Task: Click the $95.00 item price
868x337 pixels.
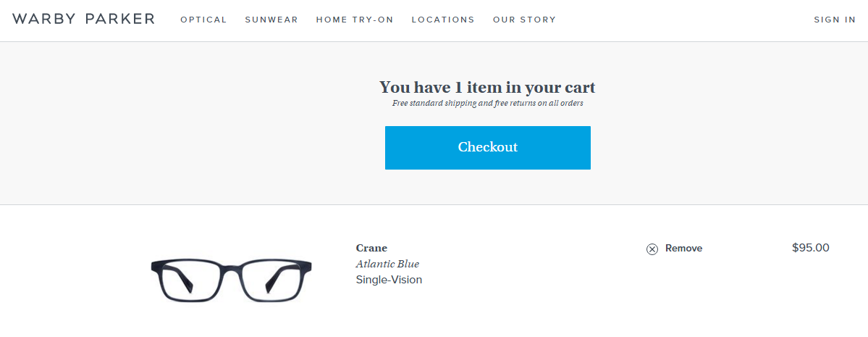Action: pyautogui.click(x=811, y=248)
